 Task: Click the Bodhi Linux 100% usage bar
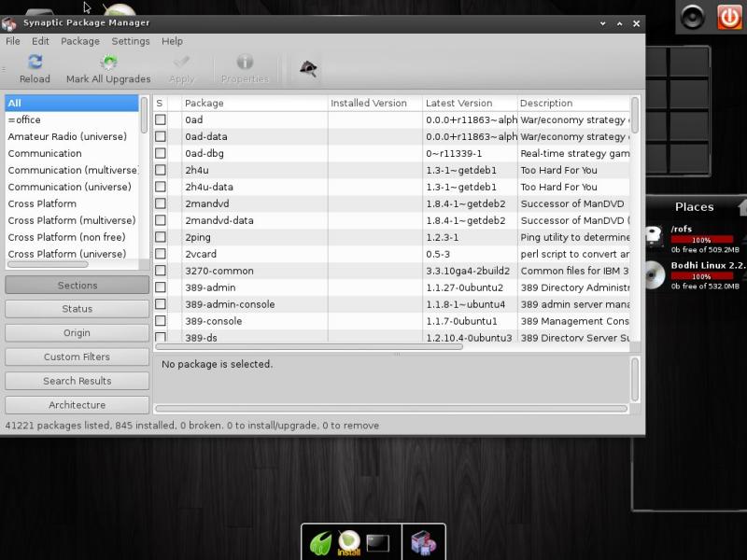[x=702, y=276]
